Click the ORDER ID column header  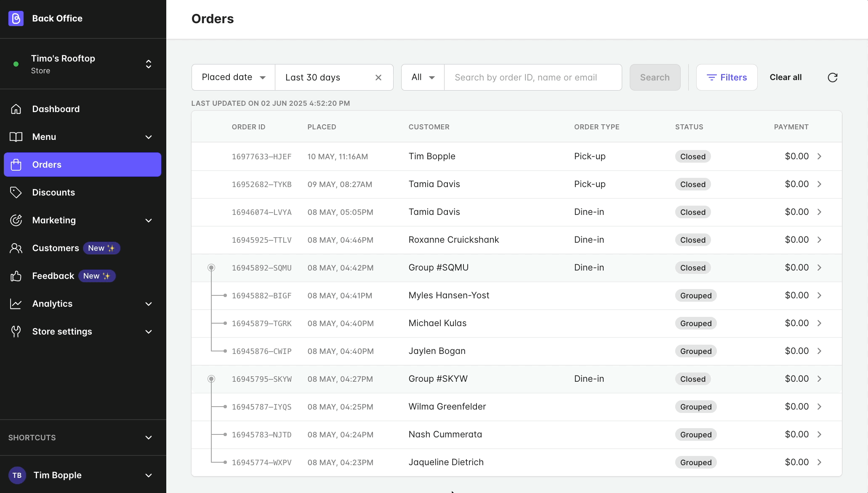click(x=248, y=127)
